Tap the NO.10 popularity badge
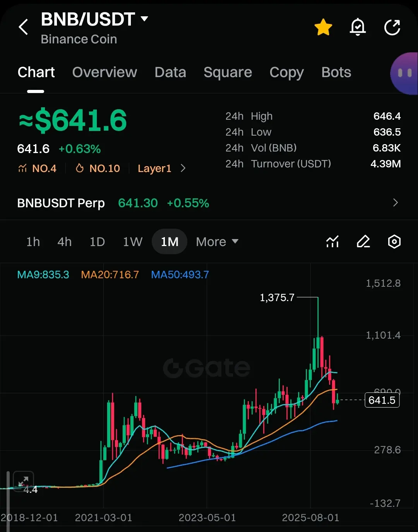Screen dimensions: 418x532 pyautogui.click(x=98, y=168)
